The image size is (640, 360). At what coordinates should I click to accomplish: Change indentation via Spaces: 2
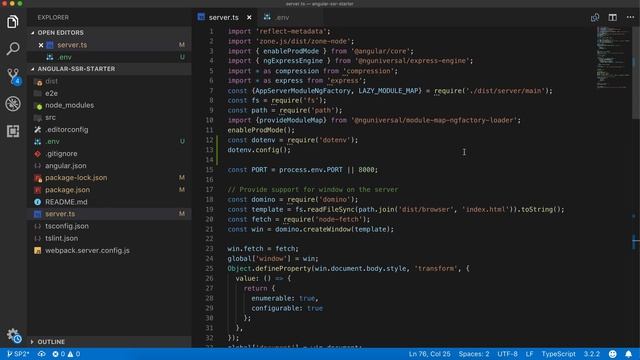[x=474, y=354]
